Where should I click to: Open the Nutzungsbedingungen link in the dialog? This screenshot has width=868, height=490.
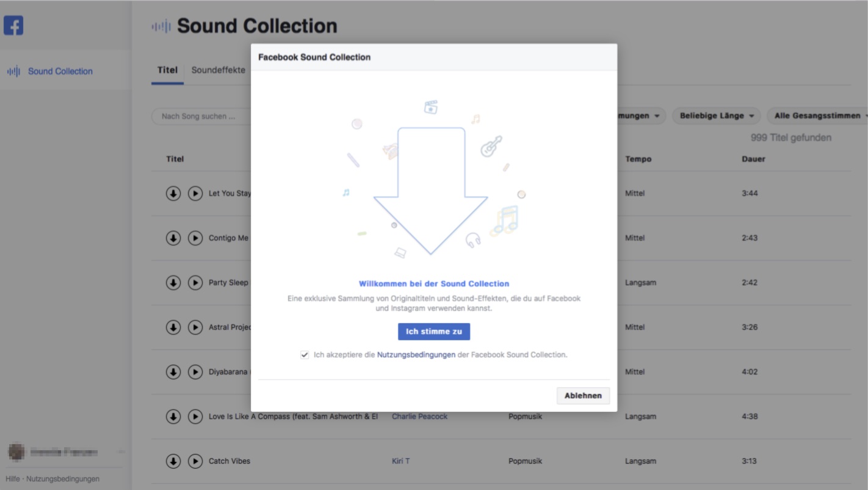click(x=416, y=354)
